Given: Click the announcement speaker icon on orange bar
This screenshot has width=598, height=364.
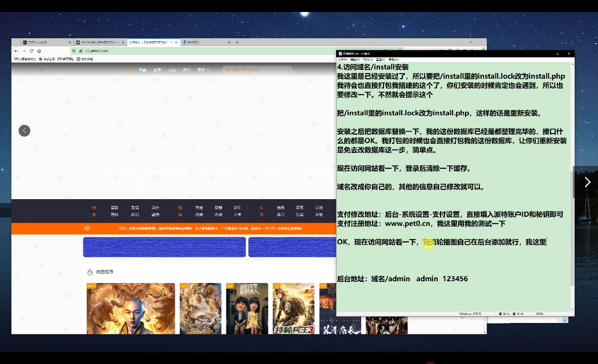Looking at the screenshot, I should pyautogui.click(x=87, y=228).
